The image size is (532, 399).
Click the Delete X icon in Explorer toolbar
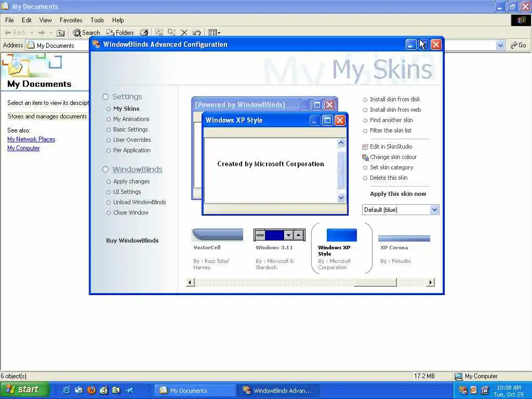point(184,33)
